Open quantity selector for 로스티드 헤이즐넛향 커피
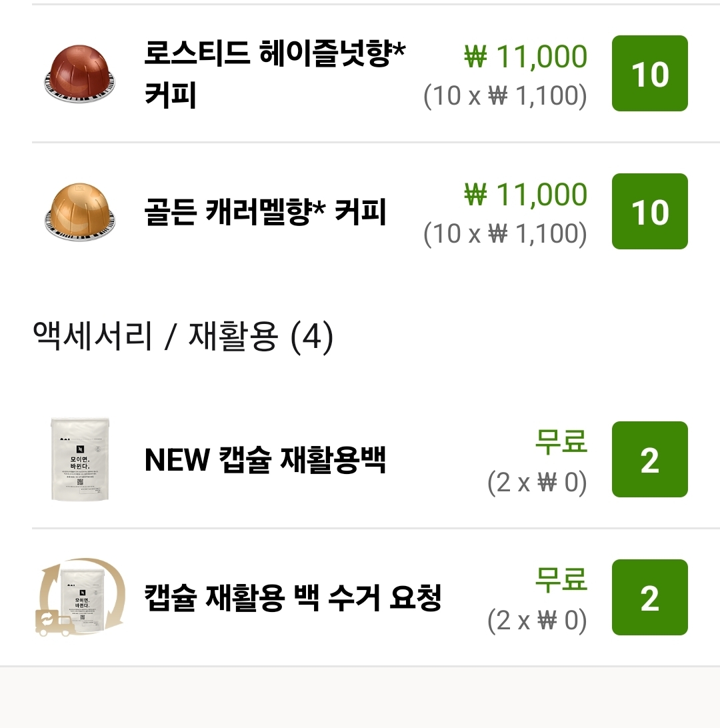Screen dimensions: 720x728 coord(649,73)
